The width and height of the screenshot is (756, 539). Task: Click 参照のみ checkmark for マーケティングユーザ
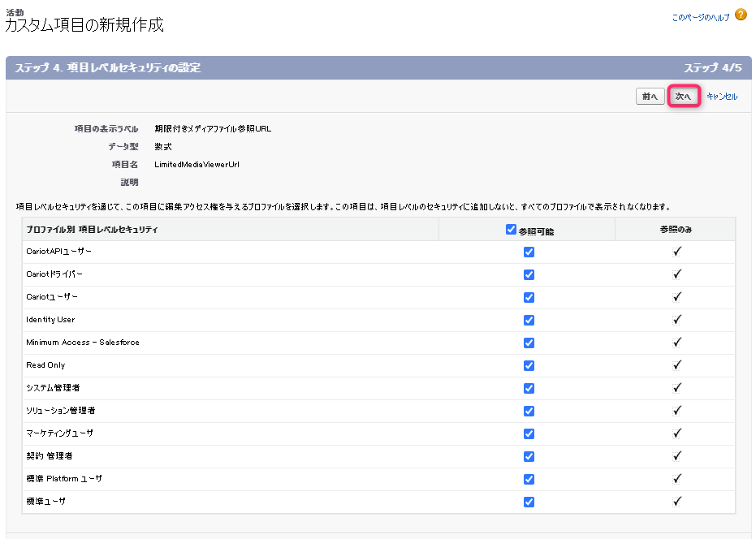point(677,433)
